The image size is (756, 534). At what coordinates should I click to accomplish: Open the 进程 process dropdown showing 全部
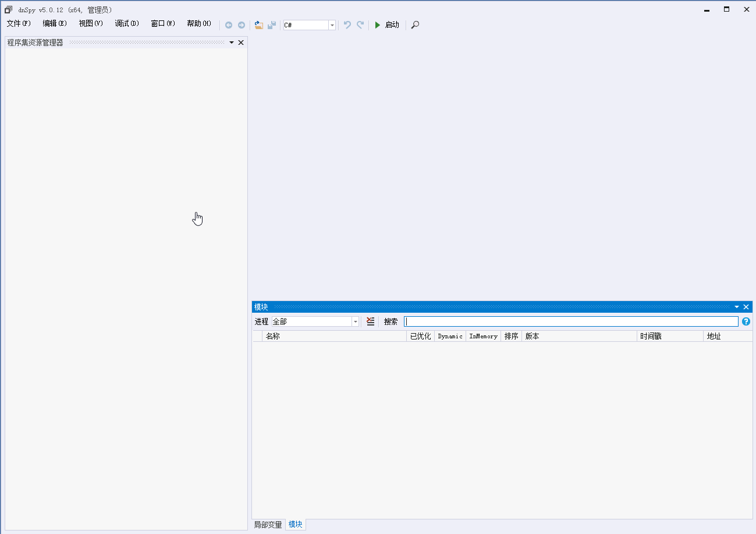click(355, 321)
